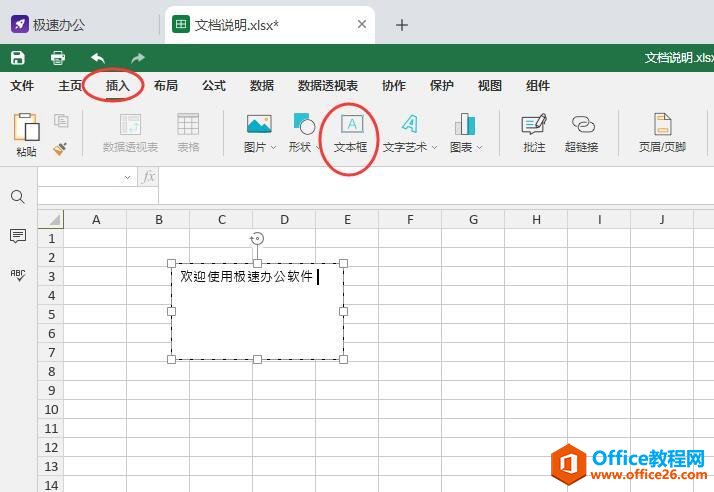Click the Word Art (文字艺术) icon
Screen dimensions: 714x492
coord(409,123)
